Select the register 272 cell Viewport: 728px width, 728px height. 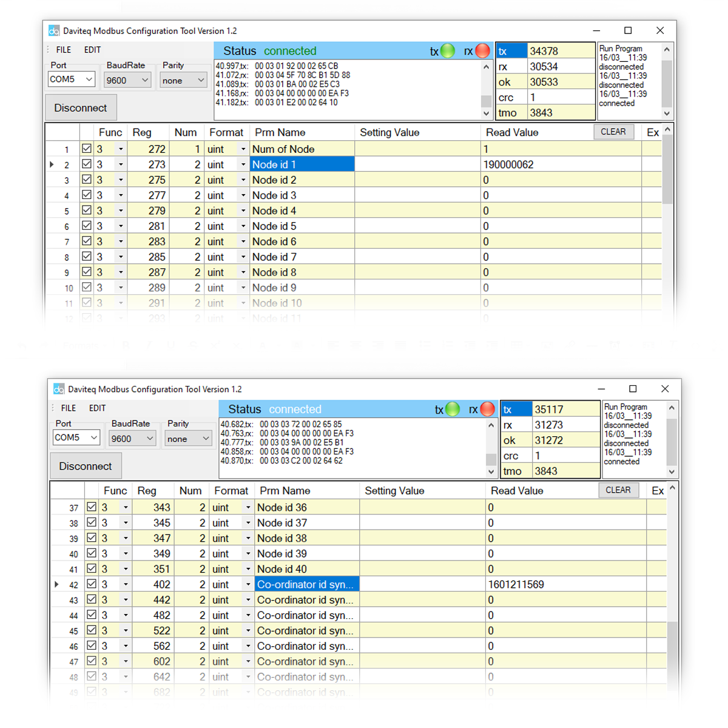(x=149, y=149)
